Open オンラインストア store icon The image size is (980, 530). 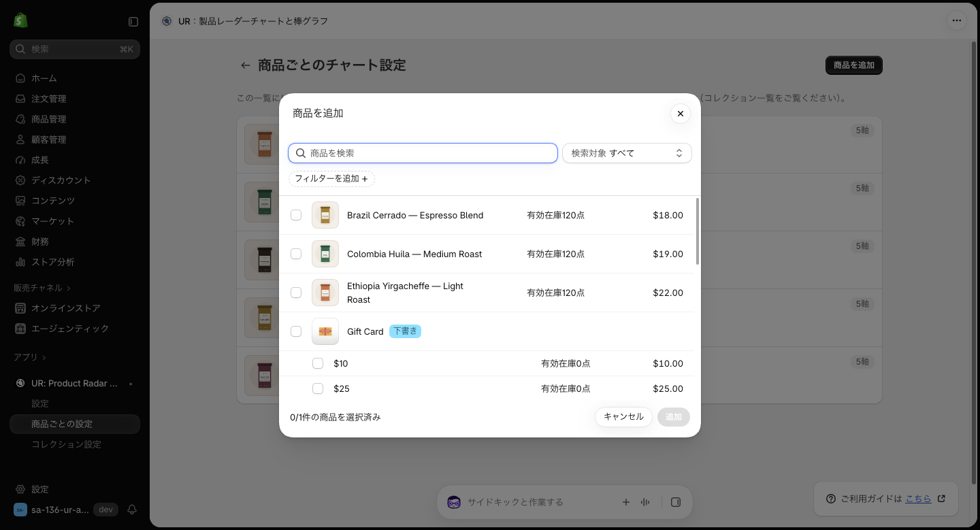tap(20, 308)
